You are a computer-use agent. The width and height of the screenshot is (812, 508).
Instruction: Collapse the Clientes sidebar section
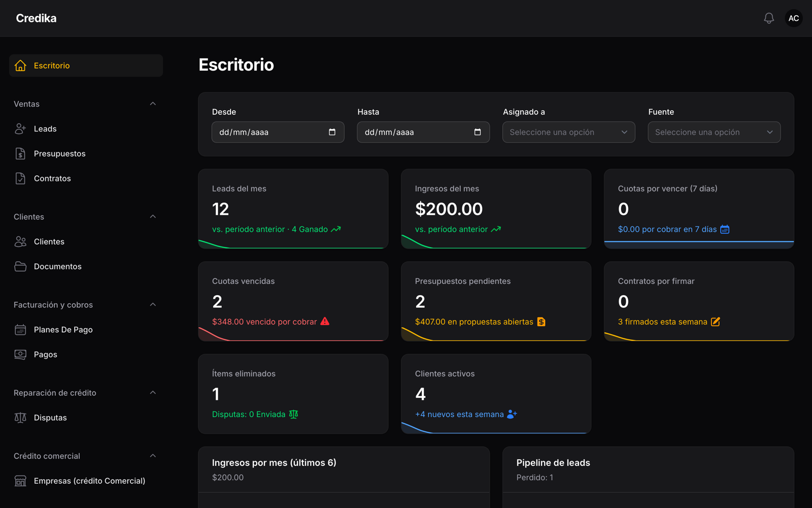tap(153, 216)
